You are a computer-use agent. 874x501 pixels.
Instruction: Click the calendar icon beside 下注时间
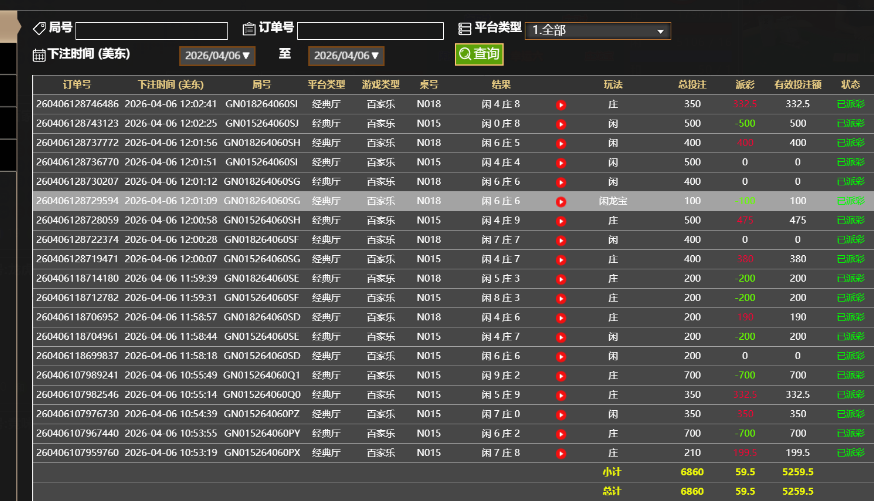click(x=39, y=55)
